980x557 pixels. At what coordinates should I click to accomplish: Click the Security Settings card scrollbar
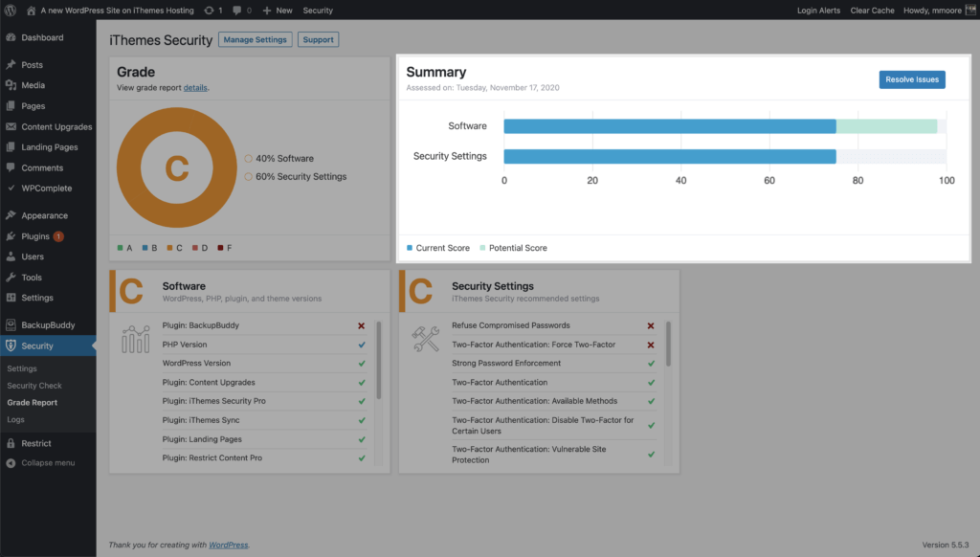(668, 344)
